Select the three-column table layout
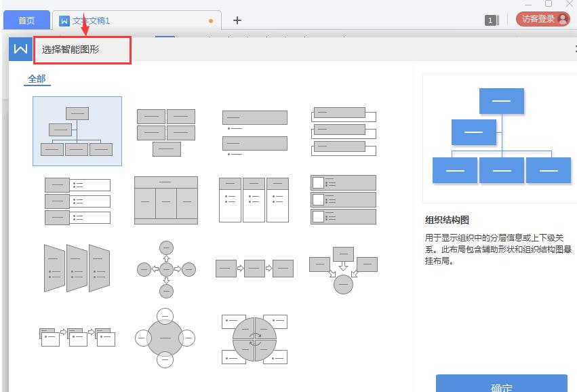The width and height of the screenshot is (577, 392). 165,200
